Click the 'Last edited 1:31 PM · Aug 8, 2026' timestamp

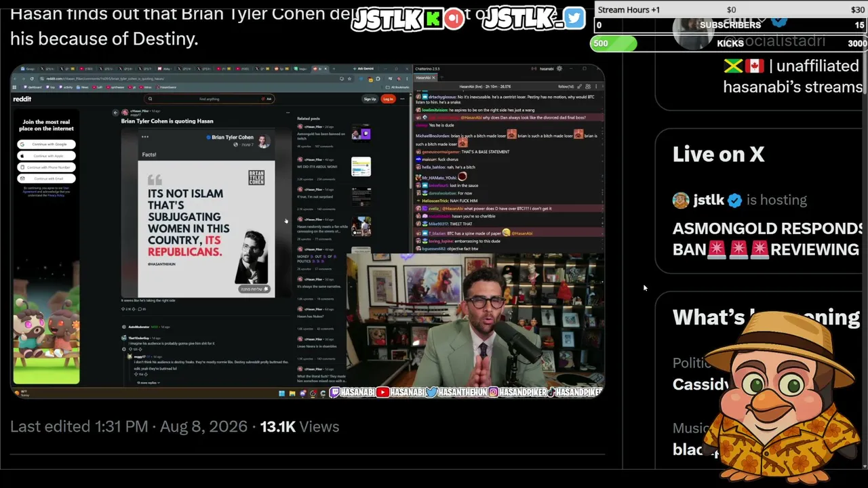click(x=129, y=426)
